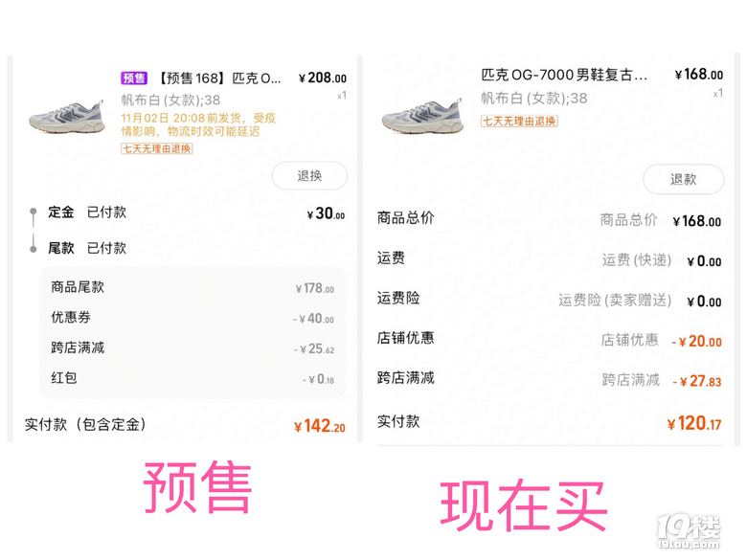
Task: Click the 退款 button on current order
Action: pos(683,179)
